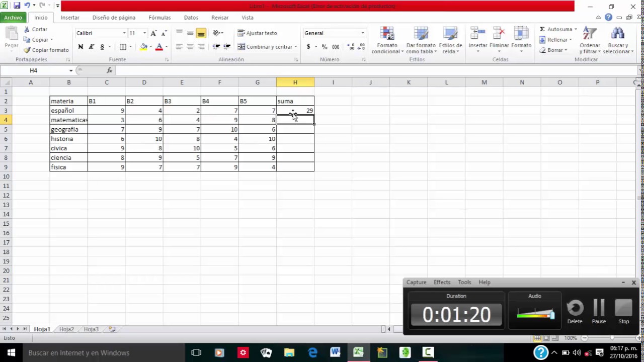Switch to Diseño de página tab
Image resolution: width=644 pixels, height=362 pixels.
coord(114,18)
